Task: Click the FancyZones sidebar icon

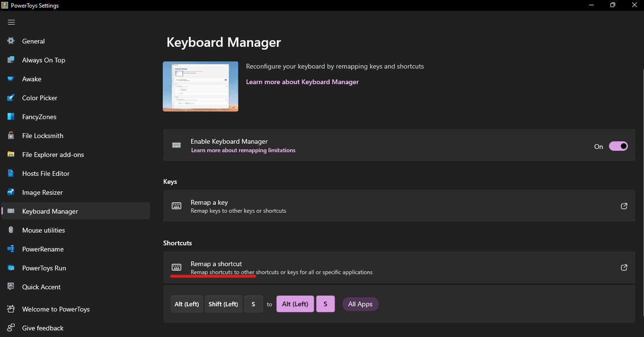Action: click(11, 117)
